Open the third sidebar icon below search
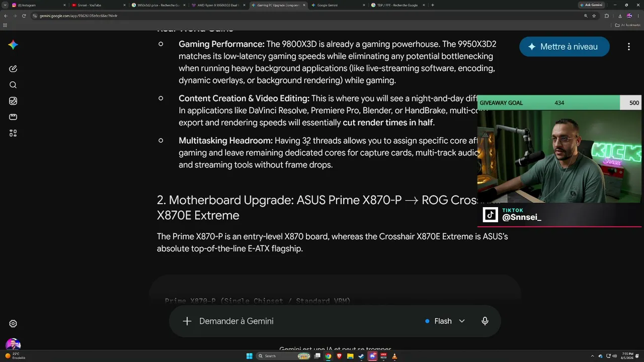644x362 pixels. point(13,101)
